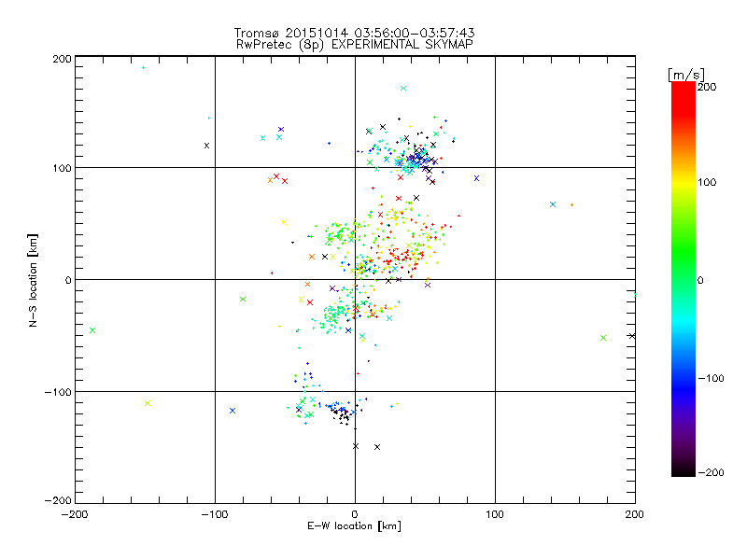Click the black X marker near -105 km west

pyautogui.click(x=206, y=146)
